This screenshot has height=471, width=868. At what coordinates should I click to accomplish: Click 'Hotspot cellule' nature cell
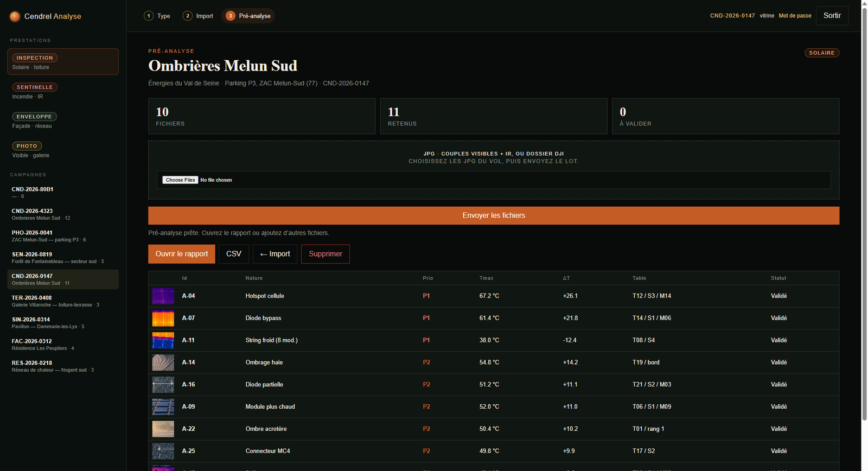pos(265,296)
